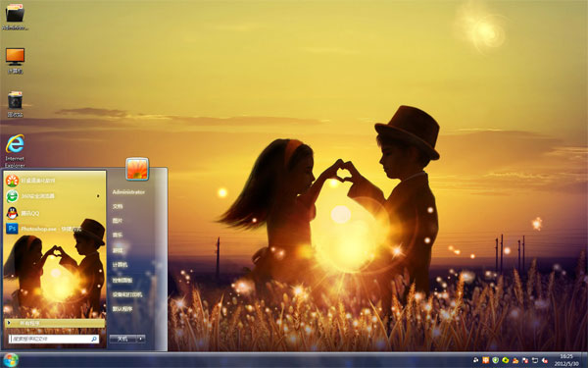
Task: Expand the 360 browser jump list arrow
Action: [98, 196]
